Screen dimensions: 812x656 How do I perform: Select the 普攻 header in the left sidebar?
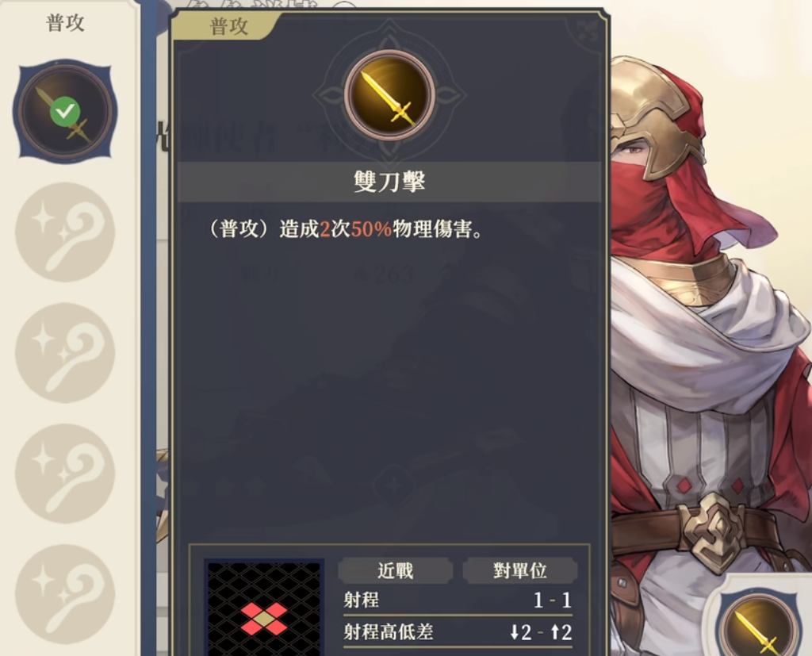tap(65, 23)
